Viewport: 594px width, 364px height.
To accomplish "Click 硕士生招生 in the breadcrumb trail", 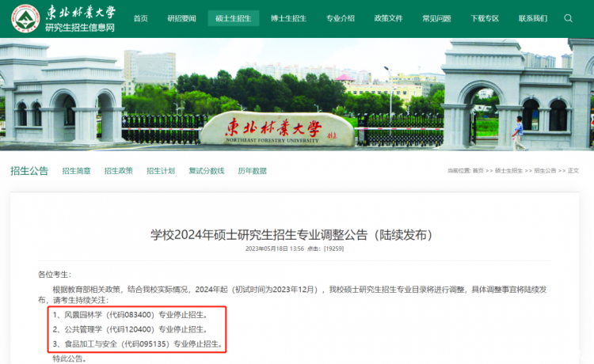I will click(x=508, y=171).
